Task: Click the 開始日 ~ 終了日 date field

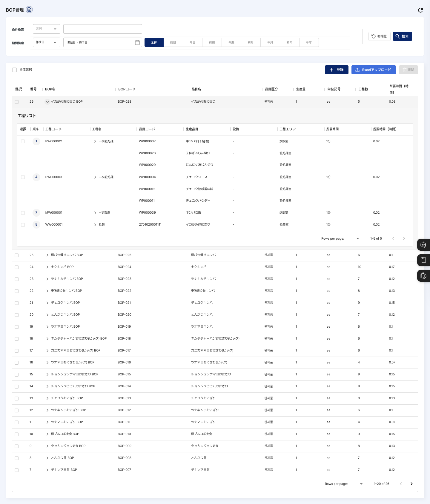Action: tap(103, 42)
